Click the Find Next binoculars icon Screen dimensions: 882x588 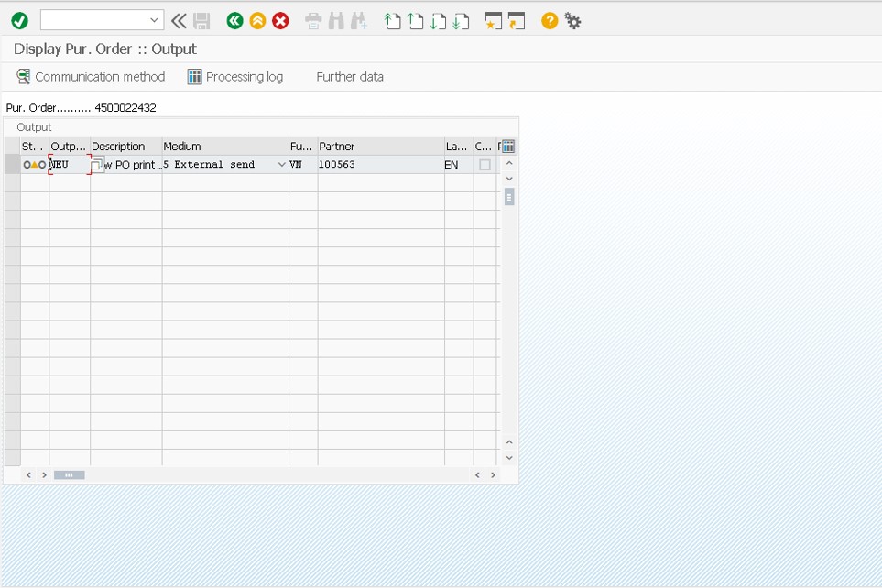pos(358,21)
